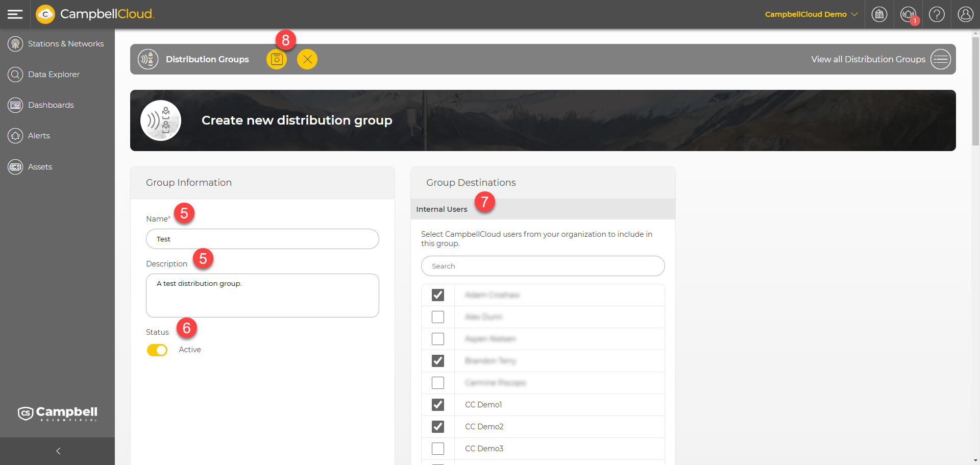
Task: Click the Group Information panel heading
Action: pyautogui.click(x=189, y=183)
